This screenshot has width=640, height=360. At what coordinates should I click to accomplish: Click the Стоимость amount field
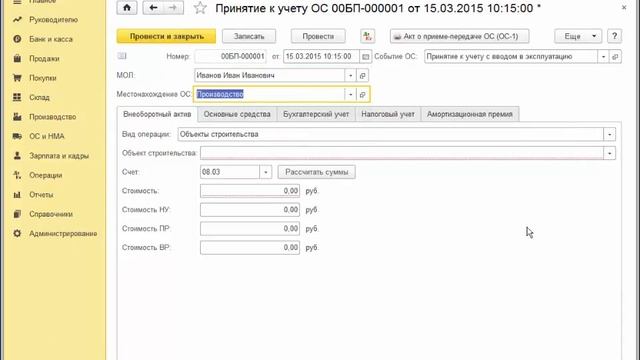coord(250,191)
